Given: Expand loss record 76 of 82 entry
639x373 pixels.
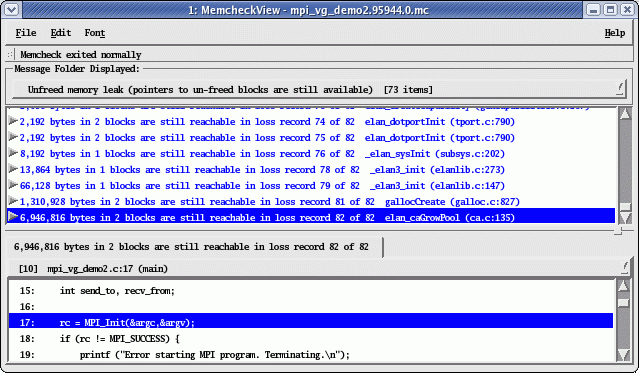Looking at the screenshot, I should coord(13,152).
